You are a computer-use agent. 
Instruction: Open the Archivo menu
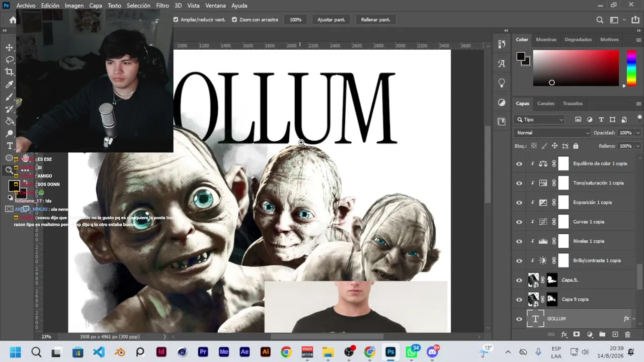click(26, 6)
